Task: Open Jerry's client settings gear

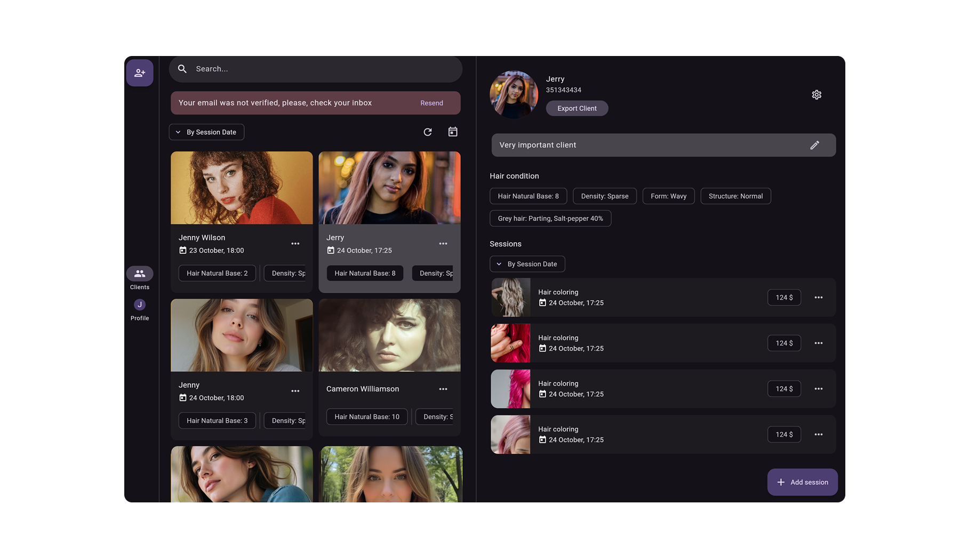Action: coord(816,95)
